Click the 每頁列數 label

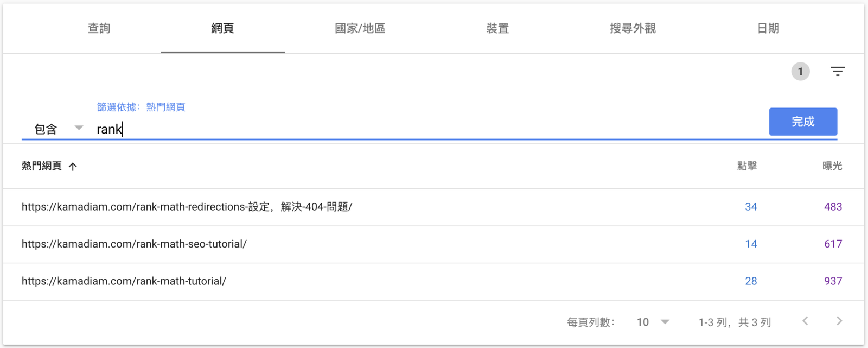(x=591, y=322)
